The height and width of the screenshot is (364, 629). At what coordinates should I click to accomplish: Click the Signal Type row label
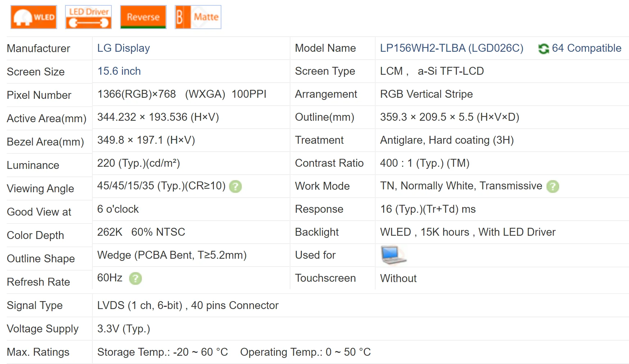pyautogui.click(x=35, y=305)
